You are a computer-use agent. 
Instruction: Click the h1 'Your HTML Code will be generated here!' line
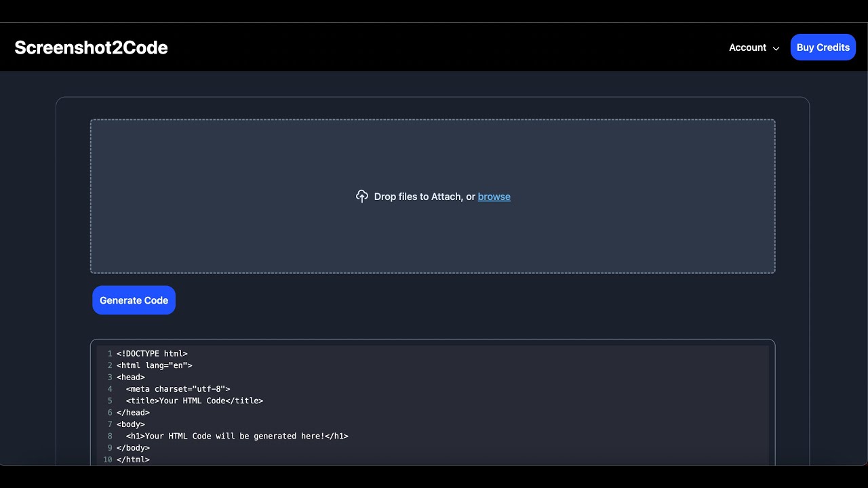click(237, 436)
